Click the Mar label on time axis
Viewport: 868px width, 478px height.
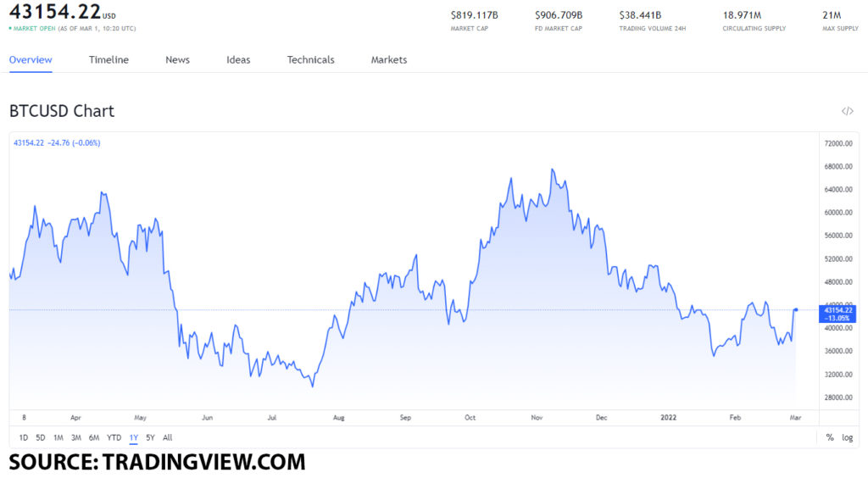coord(795,418)
